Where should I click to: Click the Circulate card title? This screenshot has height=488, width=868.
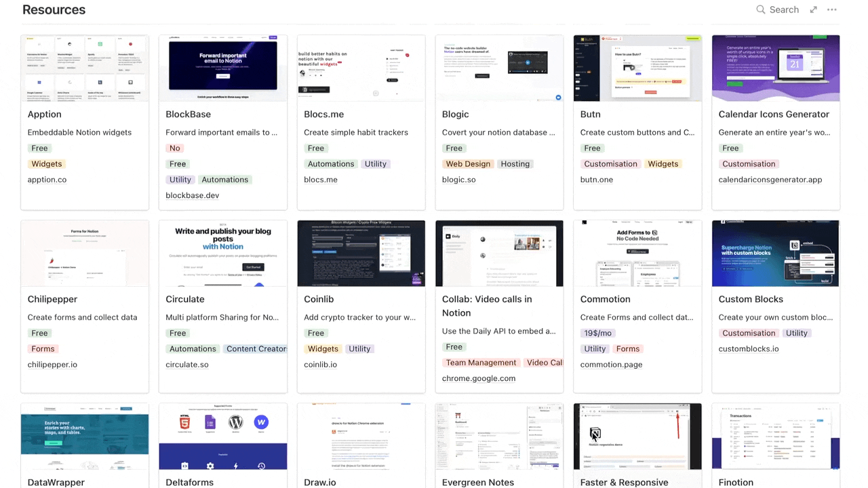click(185, 300)
